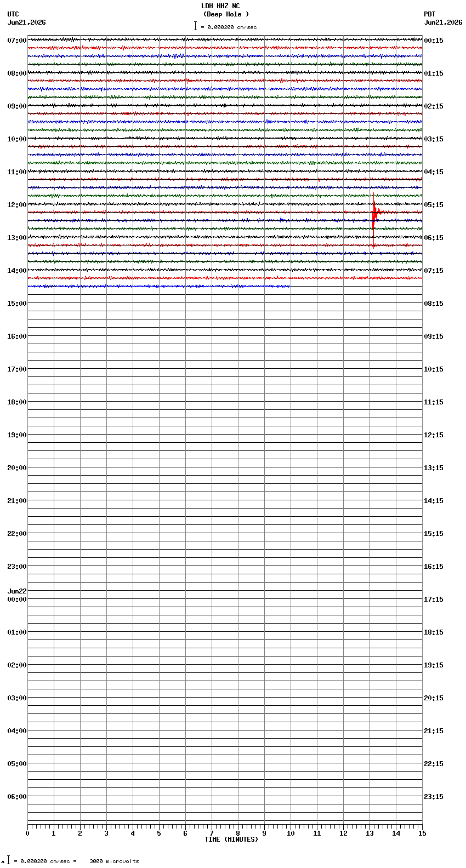The height and width of the screenshot is (868, 466).
Task: Click the right 'Jun21,2026' date label
Action: [443, 22]
